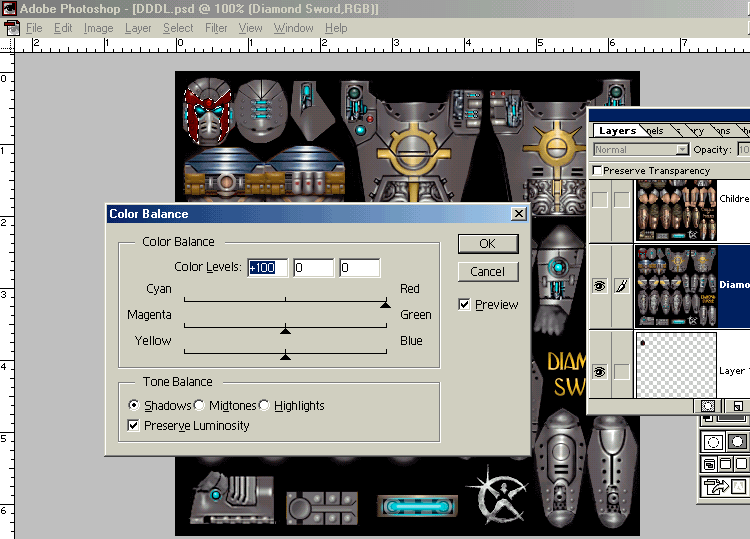Image resolution: width=750 pixels, height=539 pixels.
Task: Create a new layer with bottom icon
Action: 737,407
